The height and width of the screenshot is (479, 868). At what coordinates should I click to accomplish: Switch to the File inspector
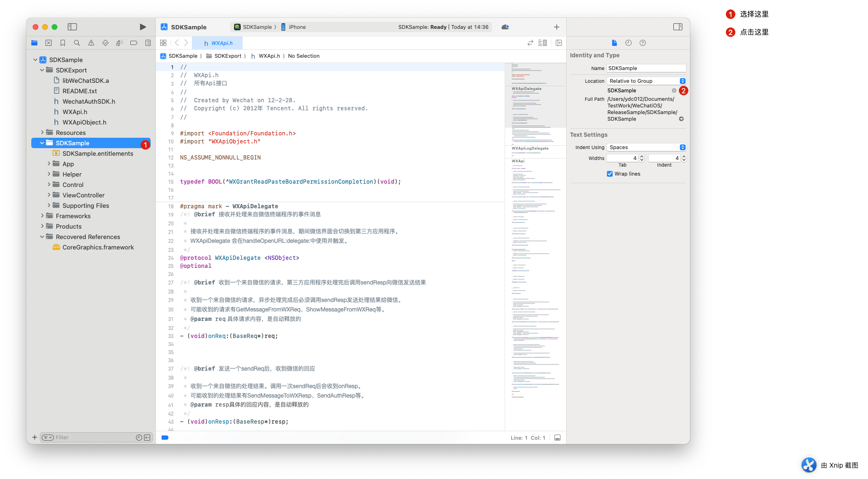coord(615,43)
